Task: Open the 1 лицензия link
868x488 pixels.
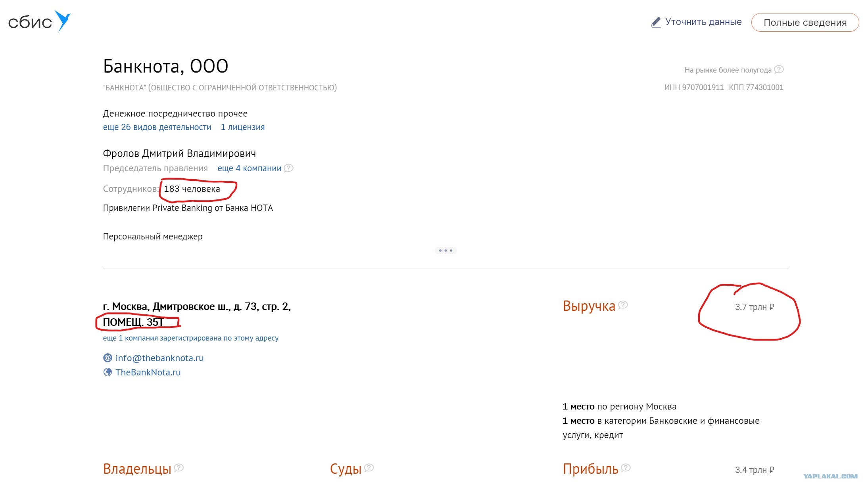Action: [x=243, y=127]
